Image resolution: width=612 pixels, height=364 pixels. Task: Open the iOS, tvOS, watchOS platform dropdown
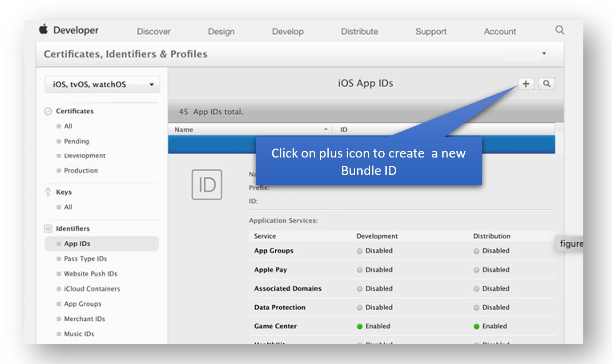click(x=103, y=85)
